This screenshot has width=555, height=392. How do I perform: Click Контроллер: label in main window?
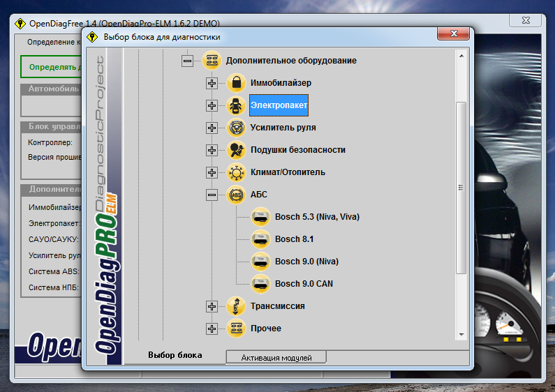tap(50, 142)
